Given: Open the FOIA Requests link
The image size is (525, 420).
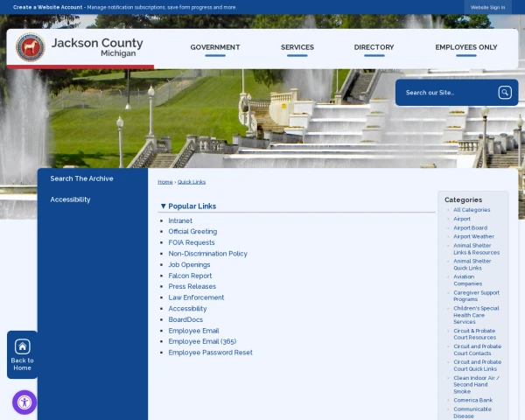Looking at the screenshot, I should pyautogui.click(x=192, y=242).
